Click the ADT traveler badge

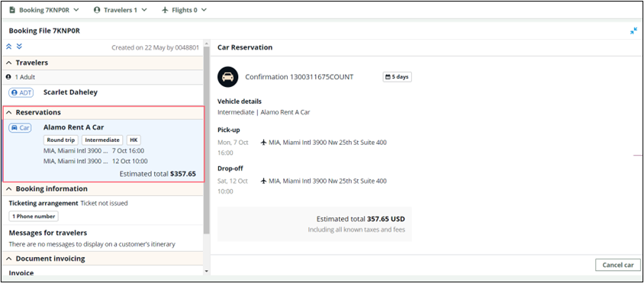click(21, 92)
